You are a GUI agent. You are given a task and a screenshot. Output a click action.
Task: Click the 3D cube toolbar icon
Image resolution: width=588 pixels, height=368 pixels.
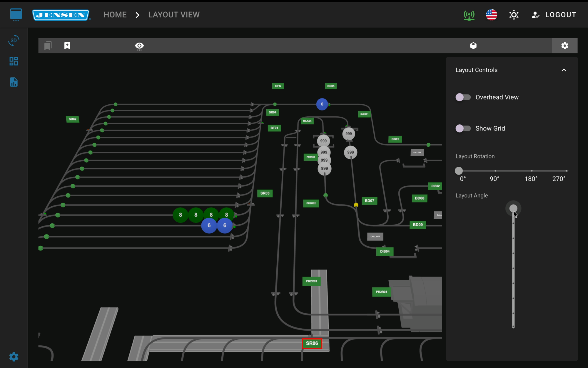(x=473, y=46)
